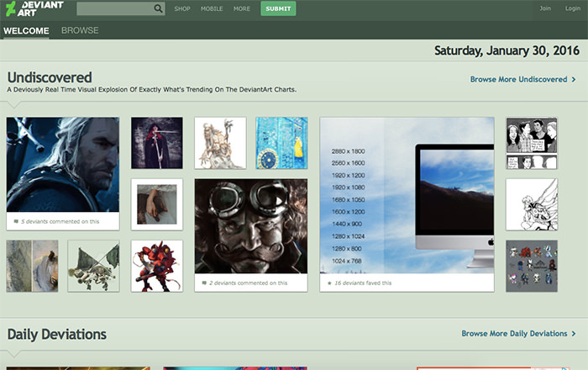Click the 'Daily Deviations' heading
Screen dimensions: 588x370
tap(56, 335)
